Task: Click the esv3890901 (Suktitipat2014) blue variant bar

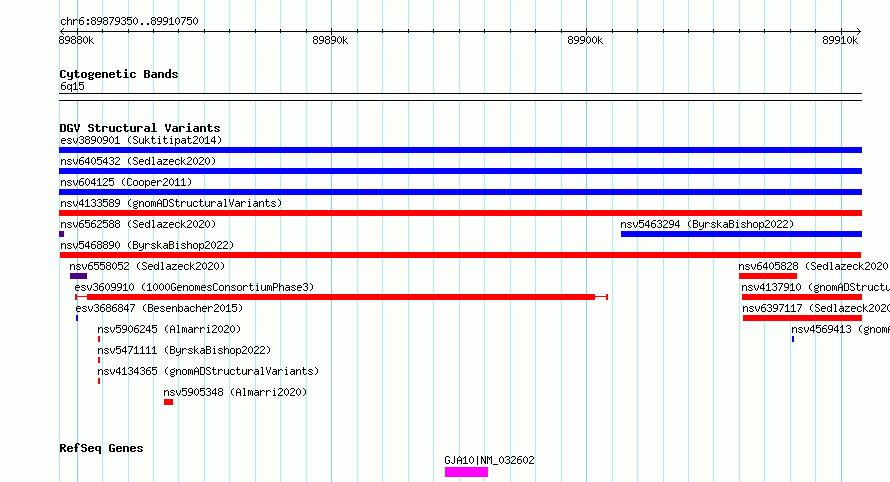Action: [460, 150]
